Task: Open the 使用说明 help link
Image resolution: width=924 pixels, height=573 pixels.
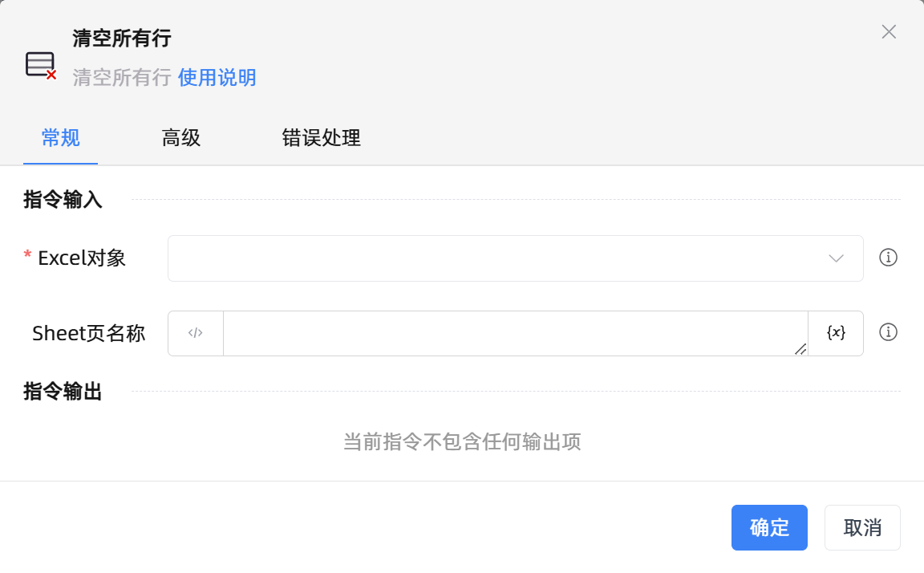Action: coord(217,78)
